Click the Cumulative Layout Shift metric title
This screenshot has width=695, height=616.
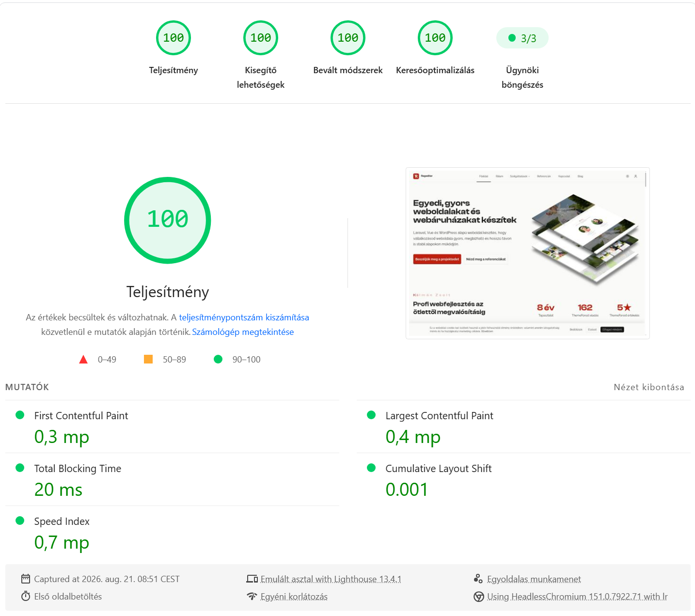pyautogui.click(x=438, y=468)
